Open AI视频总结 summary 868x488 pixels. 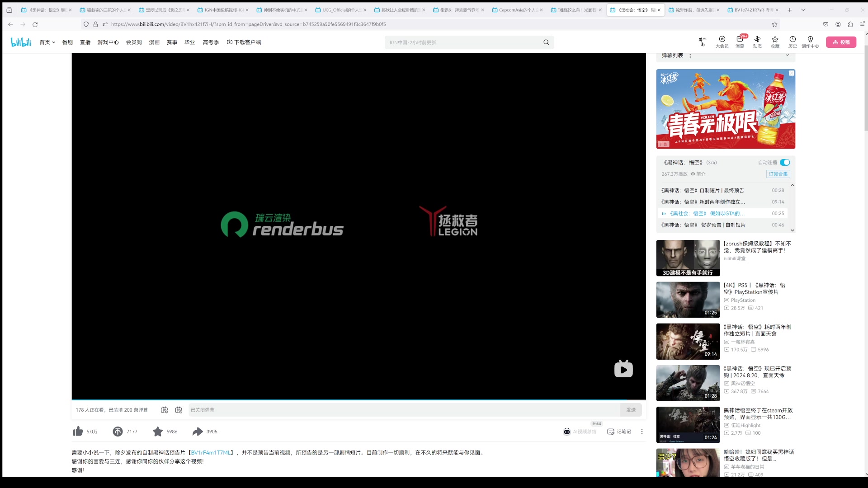(x=580, y=432)
